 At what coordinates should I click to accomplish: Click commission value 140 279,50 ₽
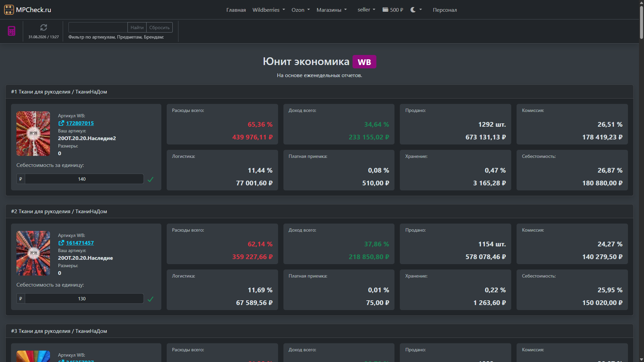pyautogui.click(x=602, y=257)
